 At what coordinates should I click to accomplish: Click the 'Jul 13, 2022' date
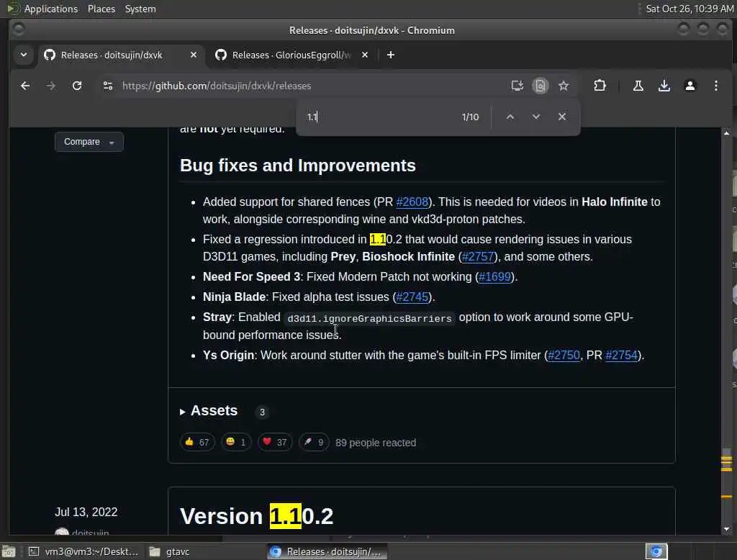(86, 512)
